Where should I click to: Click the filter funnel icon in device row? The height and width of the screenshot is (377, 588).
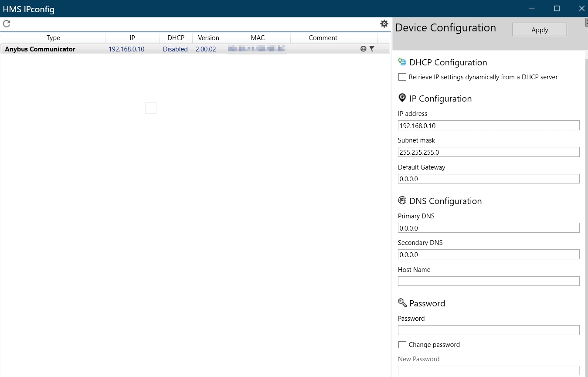pyautogui.click(x=372, y=49)
